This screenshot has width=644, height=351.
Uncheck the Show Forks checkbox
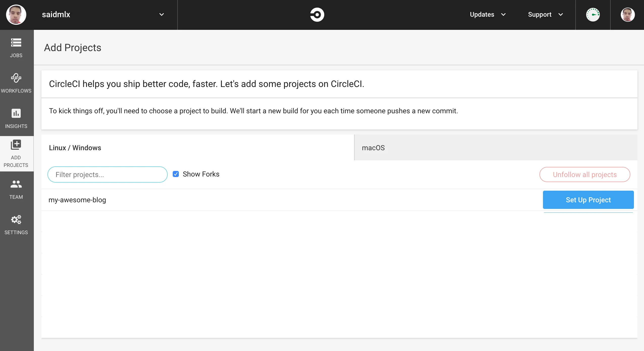(x=176, y=174)
